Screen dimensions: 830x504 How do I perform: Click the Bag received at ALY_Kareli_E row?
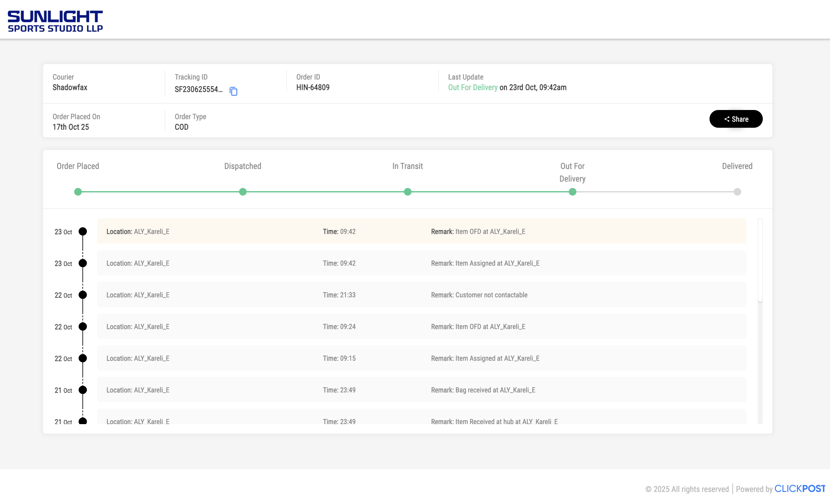coord(421,390)
